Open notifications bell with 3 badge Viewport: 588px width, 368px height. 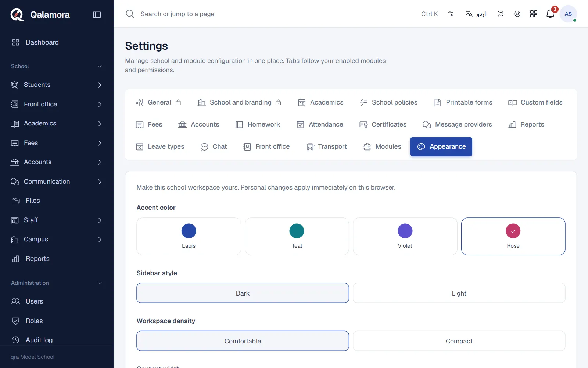tap(550, 14)
